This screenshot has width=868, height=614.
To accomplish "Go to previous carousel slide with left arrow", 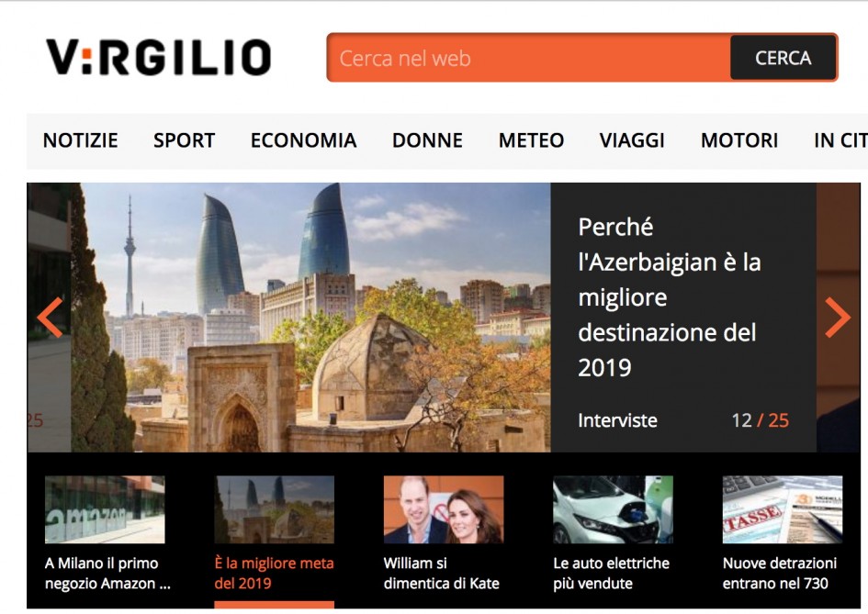I will pos(50,318).
